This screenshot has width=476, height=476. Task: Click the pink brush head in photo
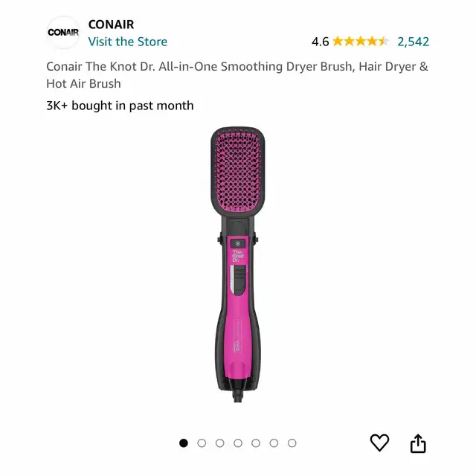[x=238, y=172]
